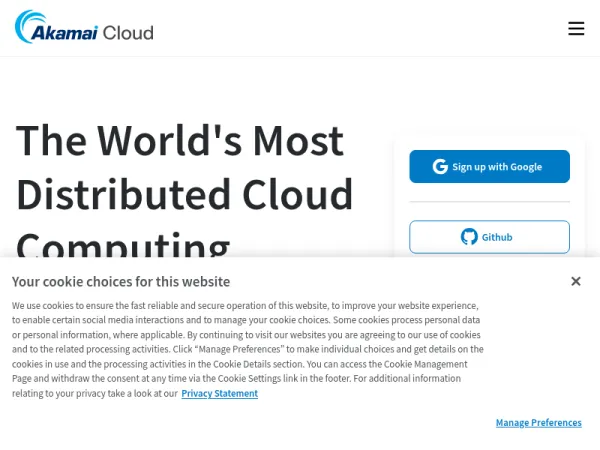Open the Privacy Statement link
This screenshot has width=600, height=450.
[x=220, y=393]
